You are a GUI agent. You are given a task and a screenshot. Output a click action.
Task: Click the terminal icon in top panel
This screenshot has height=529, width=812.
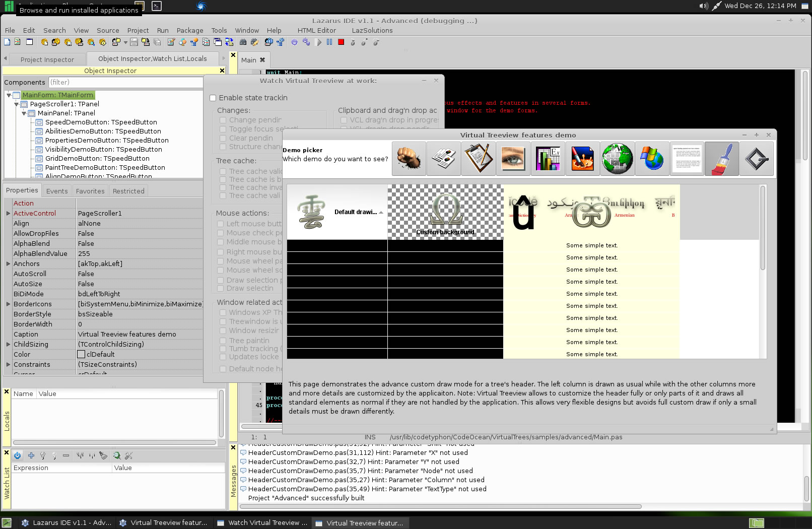pyautogui.click(x=157, y=6)
